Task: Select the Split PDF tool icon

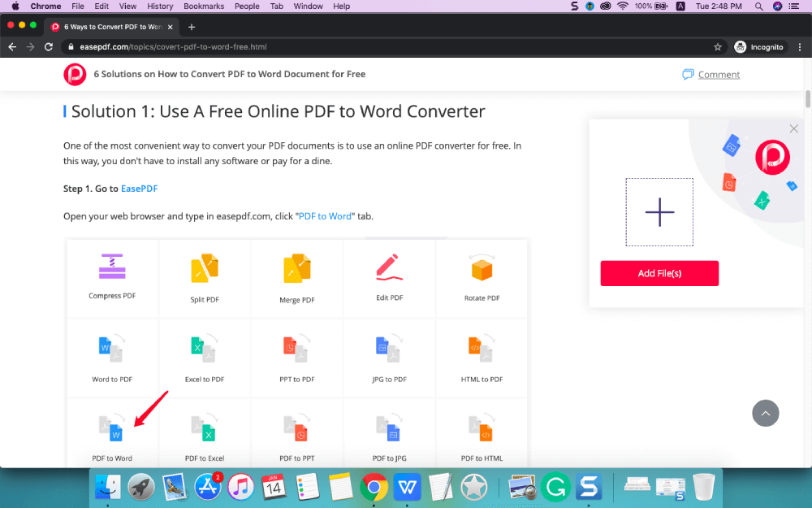Action: pyautogui.click(x=205, y=269)
